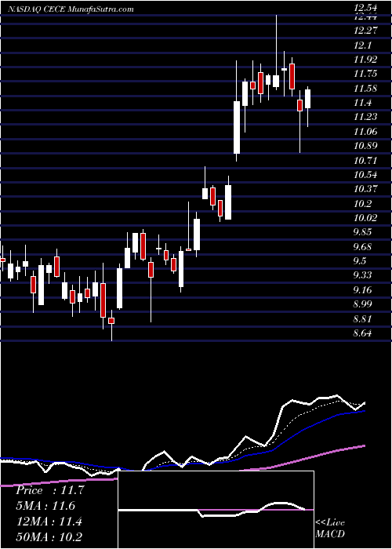Select the 10.89 price axis label
Screen dimensions: 392x549
coord(365,146)
